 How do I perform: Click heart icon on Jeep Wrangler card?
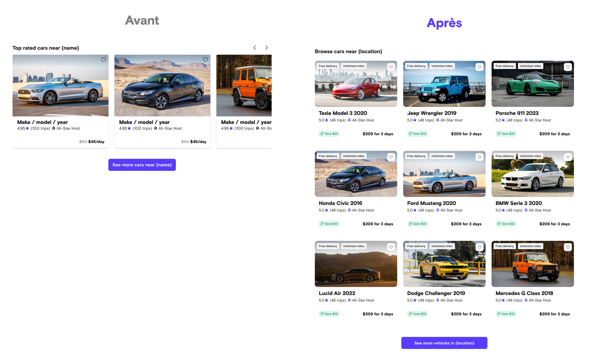480,67
